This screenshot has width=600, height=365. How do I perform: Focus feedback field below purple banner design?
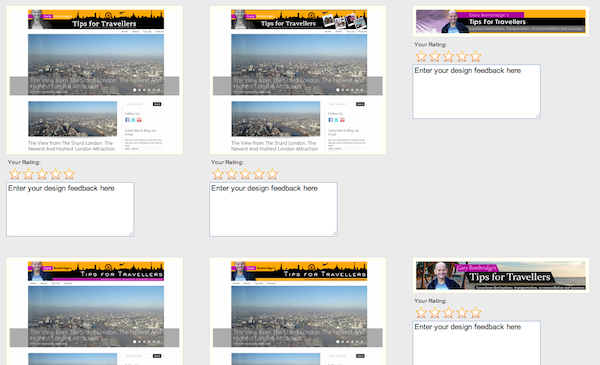tap(476, 91)
